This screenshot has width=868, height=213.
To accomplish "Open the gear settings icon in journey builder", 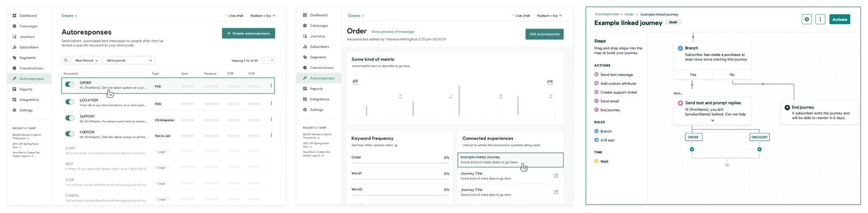I will [x=807, y=19].
